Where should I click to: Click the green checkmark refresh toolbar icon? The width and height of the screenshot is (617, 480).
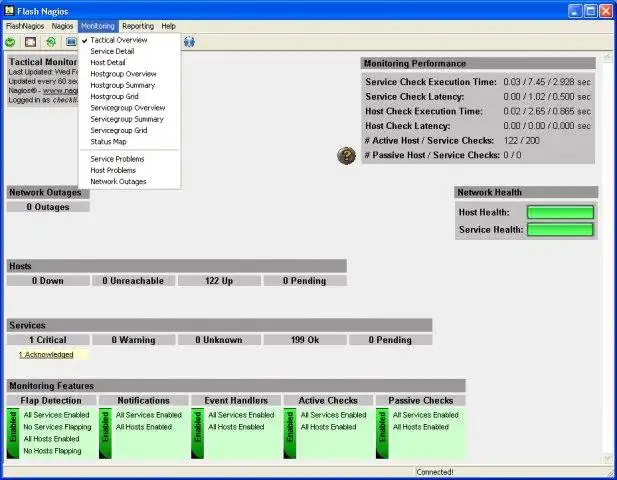[x=10, y=42]
